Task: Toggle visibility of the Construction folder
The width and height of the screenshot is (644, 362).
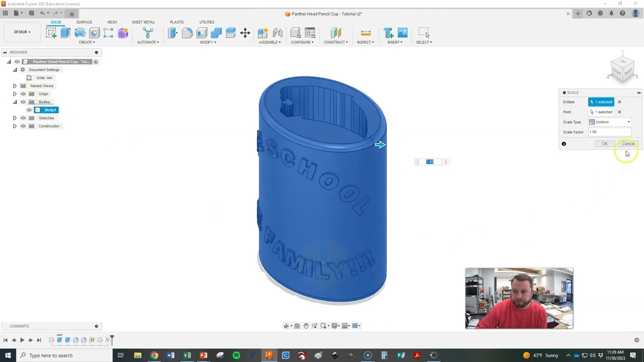Action: point(23,126)
